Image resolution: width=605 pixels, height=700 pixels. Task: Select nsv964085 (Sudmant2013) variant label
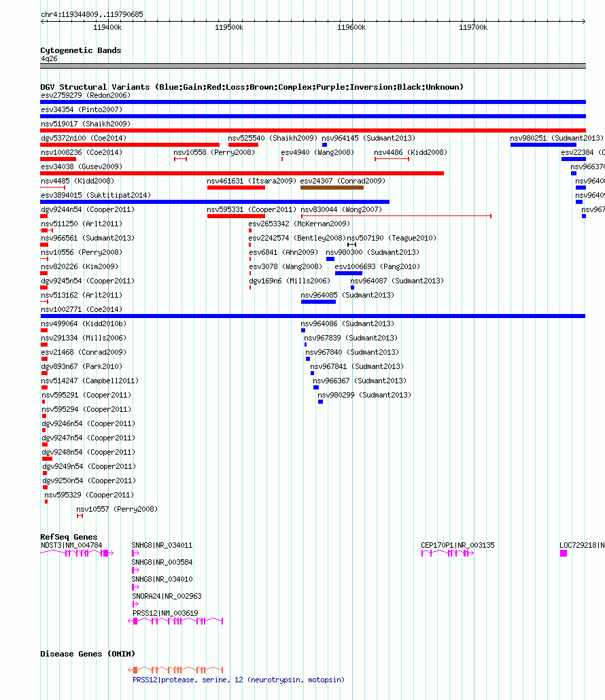pos(347,295)
